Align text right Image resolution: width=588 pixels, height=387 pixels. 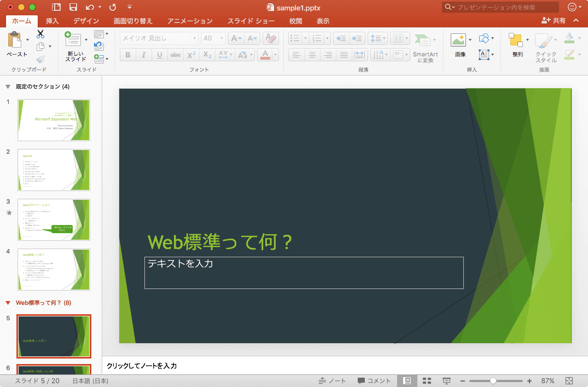point(328,55)
